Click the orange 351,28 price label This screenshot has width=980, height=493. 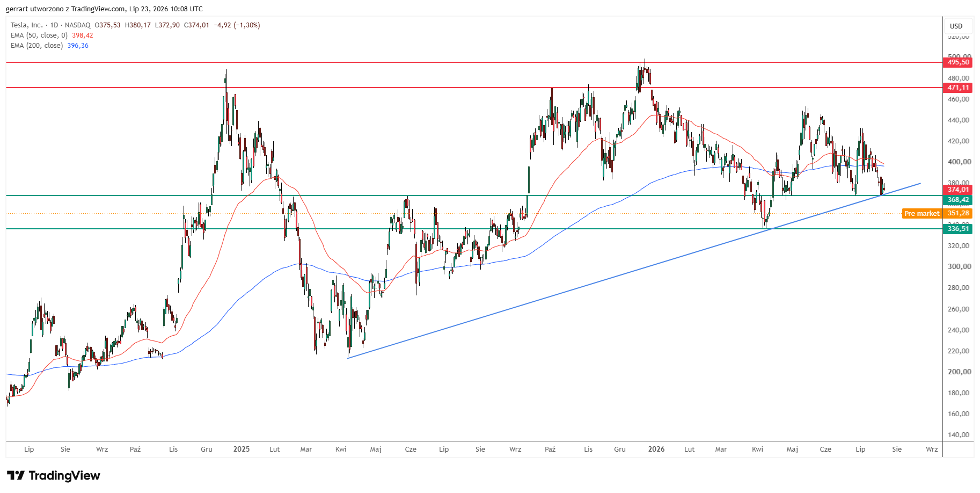958,213
